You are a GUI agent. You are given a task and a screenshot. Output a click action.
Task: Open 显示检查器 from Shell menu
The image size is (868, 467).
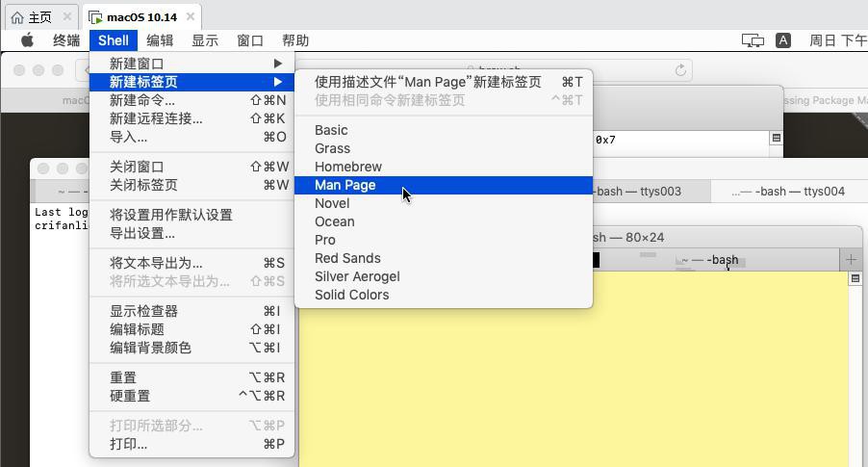click(192, 311)
